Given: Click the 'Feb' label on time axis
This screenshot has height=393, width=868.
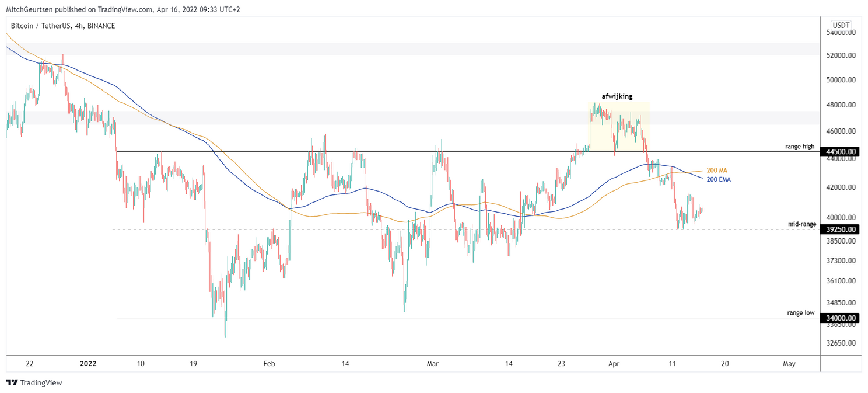Looking at the screenshot, I should [x=269, y=364].
